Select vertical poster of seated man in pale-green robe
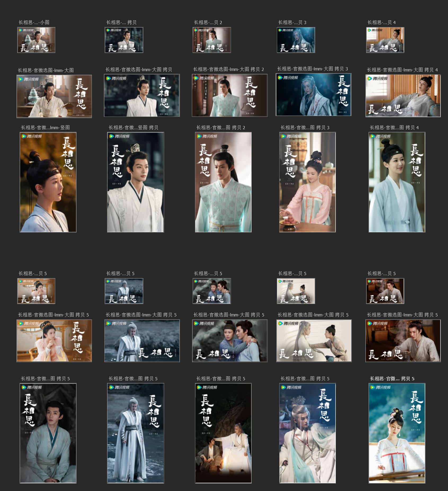Screen dimensions: 448x491 (48, 433)
